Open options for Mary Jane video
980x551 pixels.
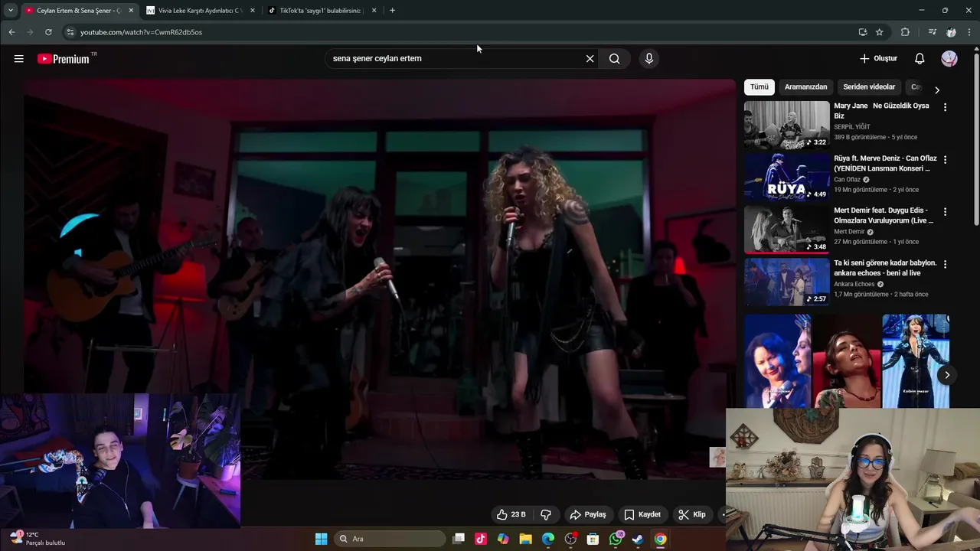tap(945, 107)
